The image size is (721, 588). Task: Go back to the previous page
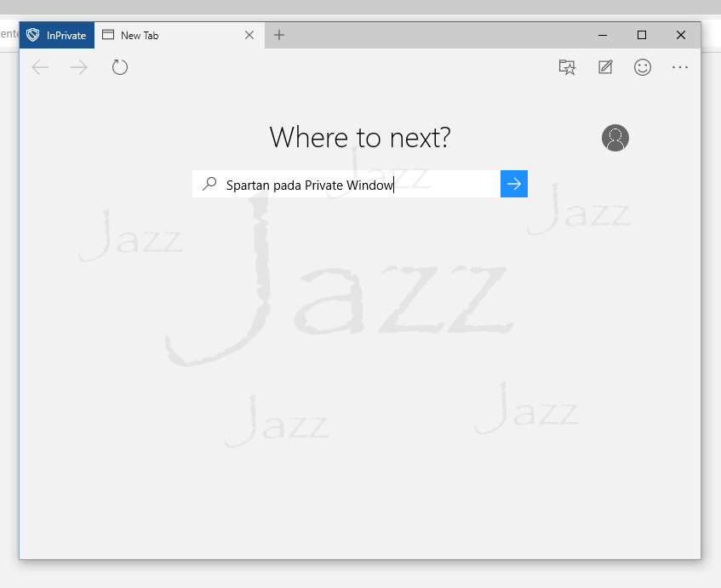[40, 67]
